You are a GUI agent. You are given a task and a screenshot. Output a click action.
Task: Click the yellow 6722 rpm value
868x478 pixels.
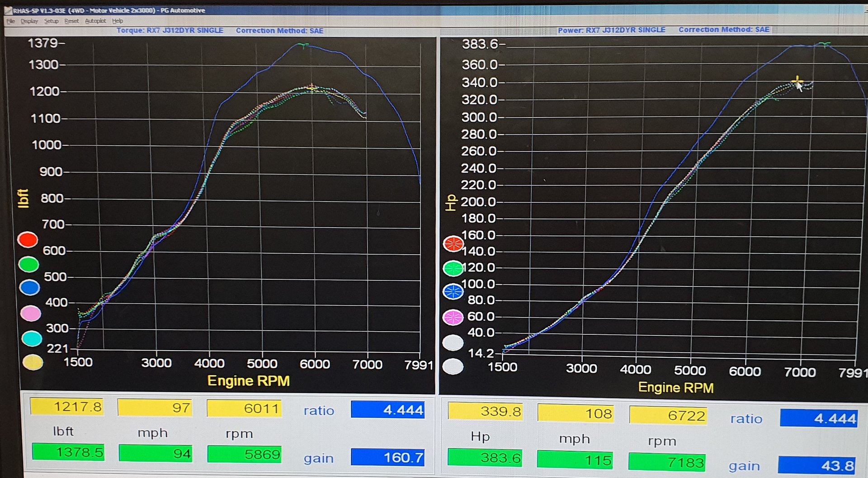click(x=668, y=415)
